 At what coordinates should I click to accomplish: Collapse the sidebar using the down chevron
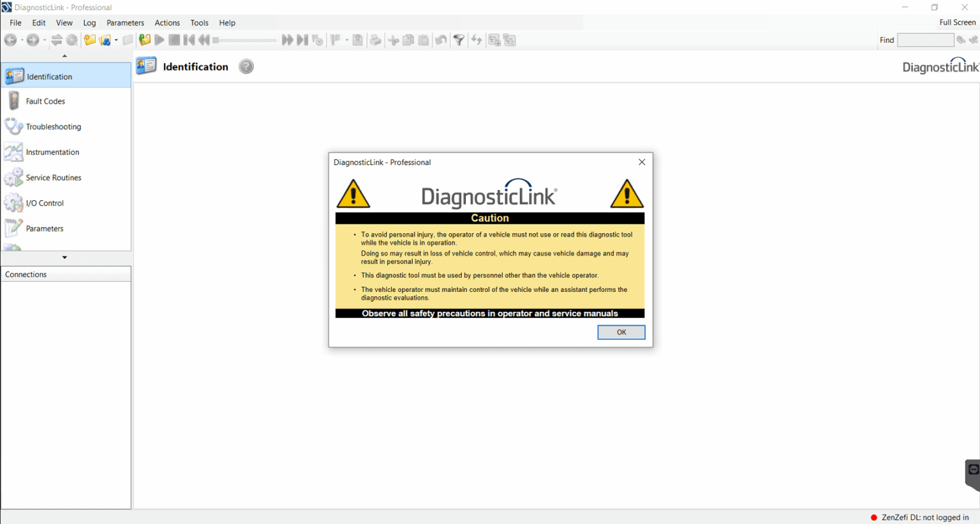[64, 257]
